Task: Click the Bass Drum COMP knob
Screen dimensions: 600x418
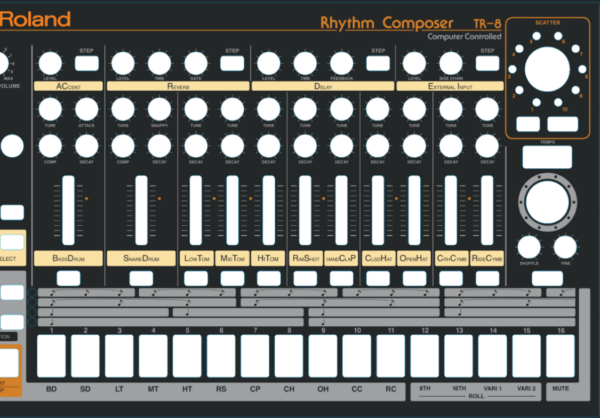Action: [x=50, y=146]
